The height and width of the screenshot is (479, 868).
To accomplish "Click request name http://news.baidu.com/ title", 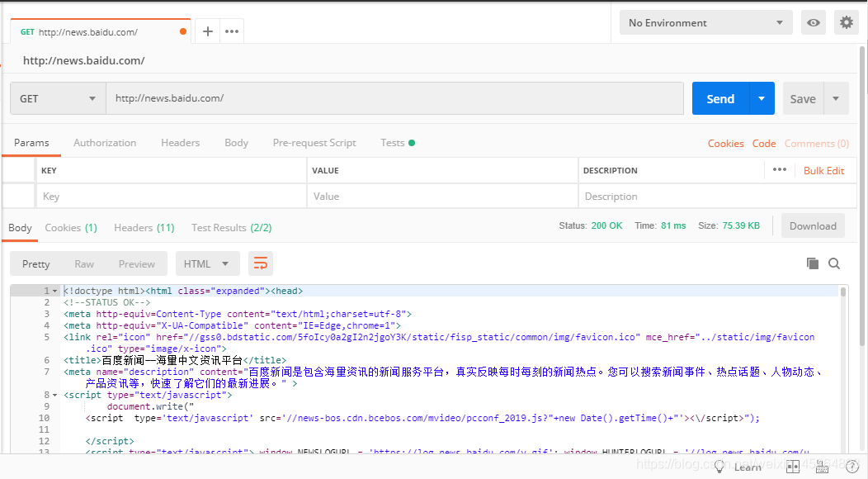I will 83,61.
